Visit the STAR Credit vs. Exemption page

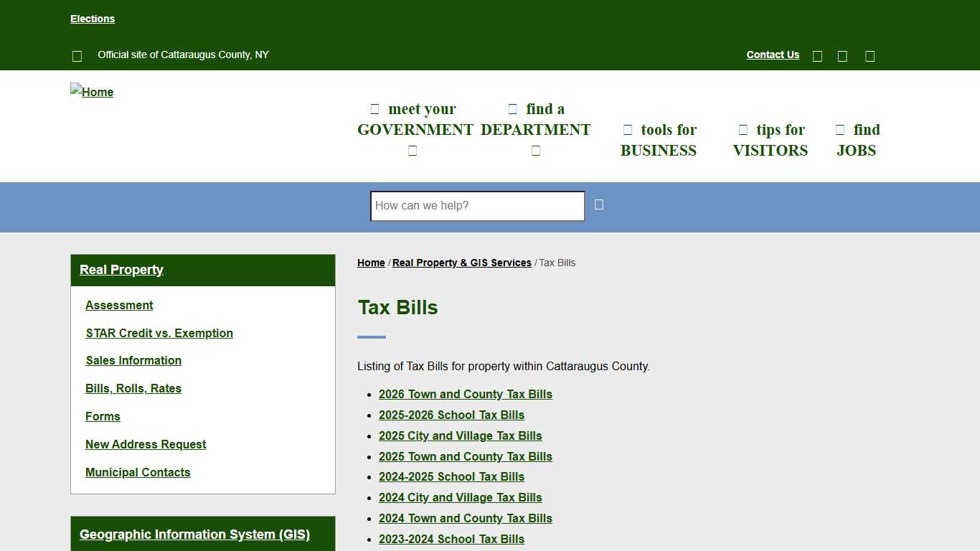tap(159, 333)
